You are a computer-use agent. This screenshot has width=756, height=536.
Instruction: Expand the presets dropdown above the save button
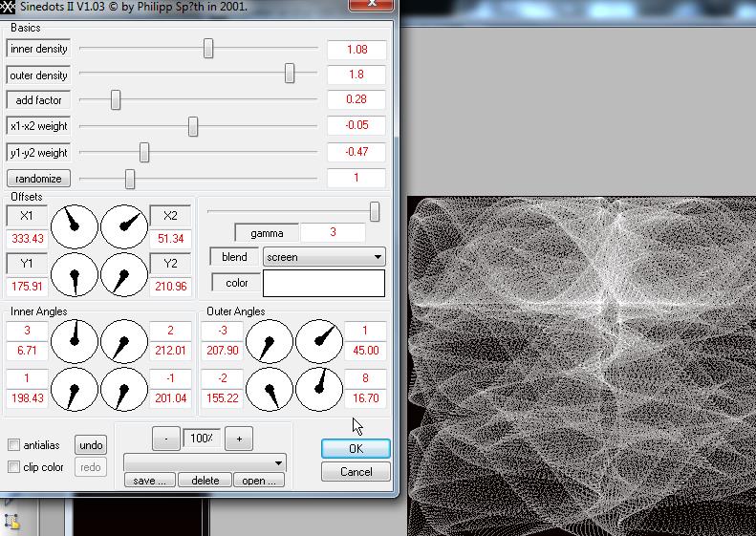click(205, 462)
